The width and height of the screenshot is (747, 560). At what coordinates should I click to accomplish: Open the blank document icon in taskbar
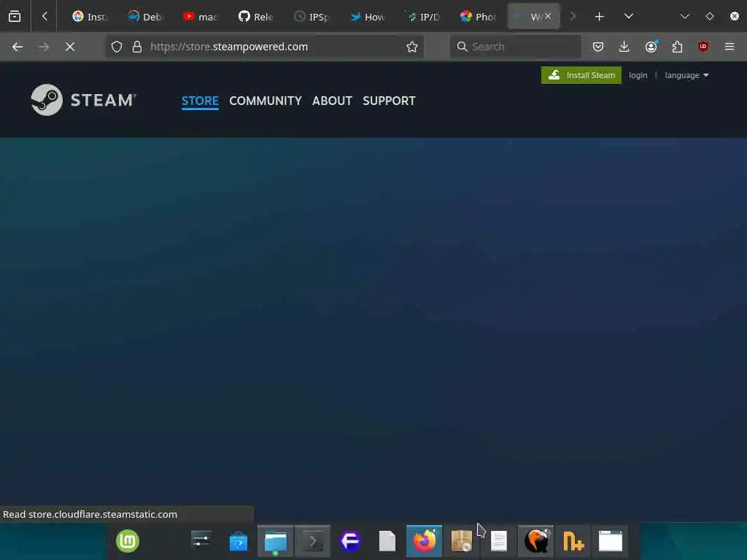[x=387, y=542]
